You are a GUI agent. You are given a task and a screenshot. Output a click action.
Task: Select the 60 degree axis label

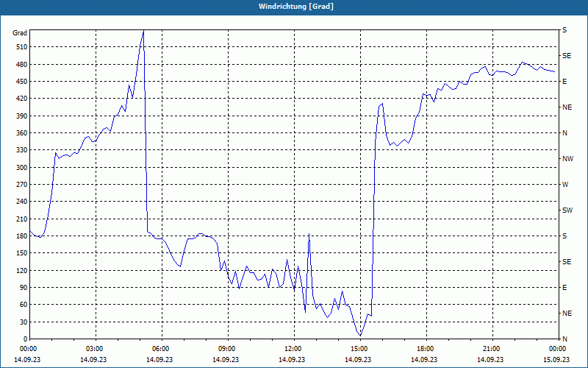pos(24,305)
